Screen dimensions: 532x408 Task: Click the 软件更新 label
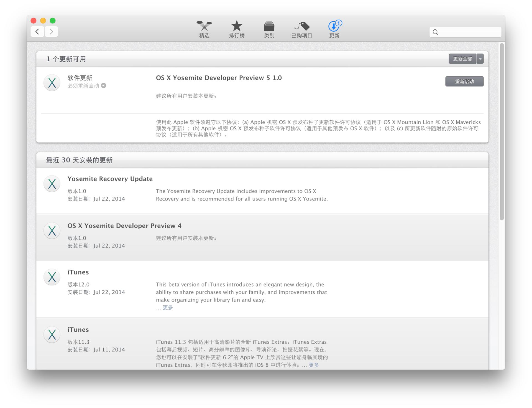point(80,78)
